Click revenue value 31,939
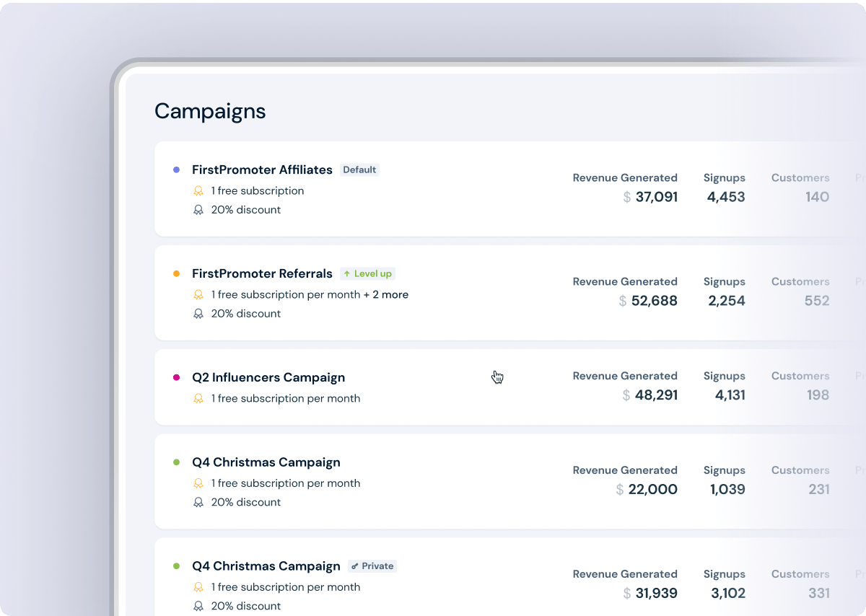Viewport: 866px width, 616px height. [x=656, y=593]
